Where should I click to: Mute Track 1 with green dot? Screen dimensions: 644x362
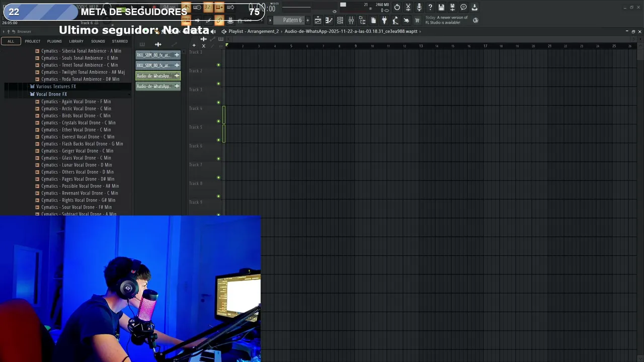click(218, 65)
